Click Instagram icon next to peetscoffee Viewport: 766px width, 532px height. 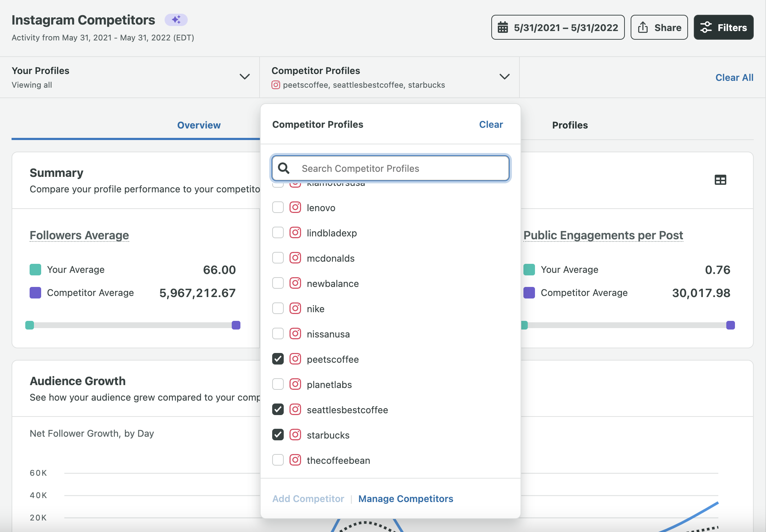[295, 359]
